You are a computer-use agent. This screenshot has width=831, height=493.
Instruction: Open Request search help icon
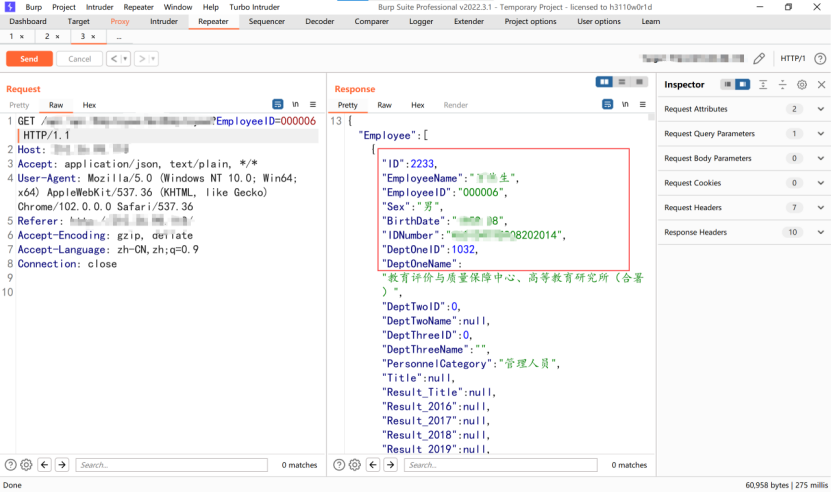11,465
